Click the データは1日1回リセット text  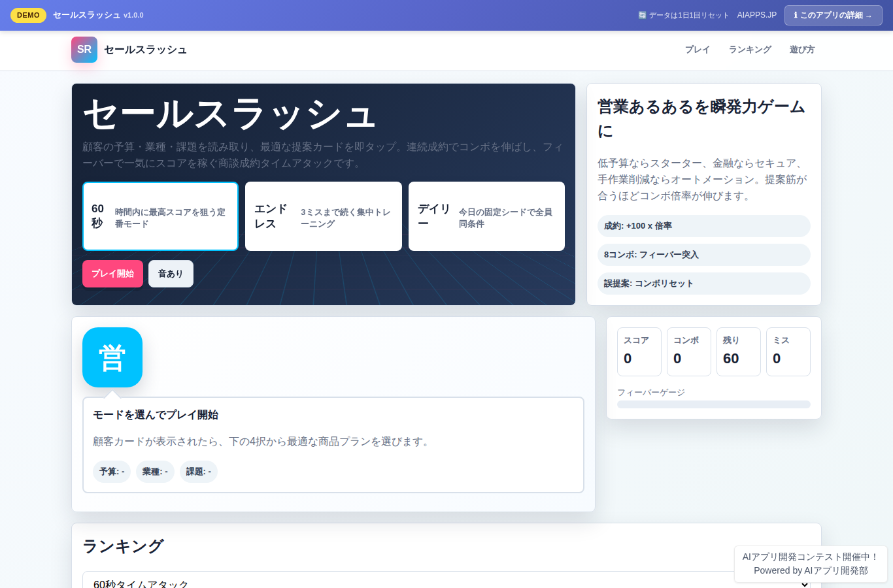688,15
